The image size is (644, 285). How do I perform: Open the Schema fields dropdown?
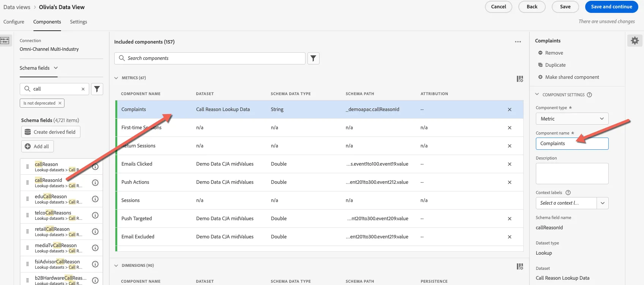(39, 68)
